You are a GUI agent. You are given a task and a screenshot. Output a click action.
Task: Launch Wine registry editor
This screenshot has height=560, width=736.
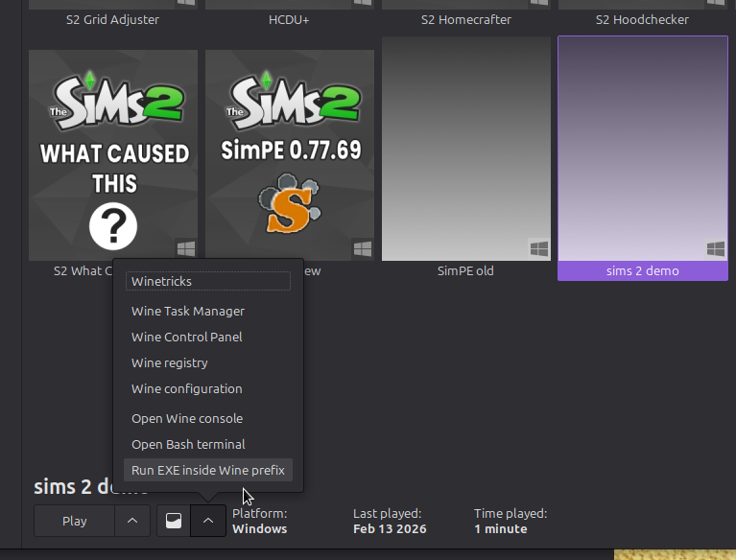[x=170, y=362]
